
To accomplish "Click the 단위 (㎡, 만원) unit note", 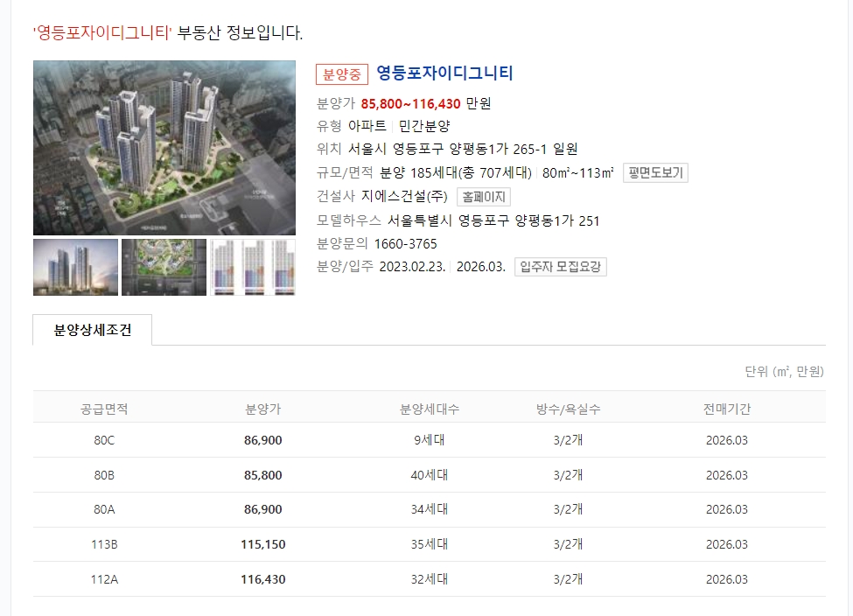I will click(x=784, y=372).
